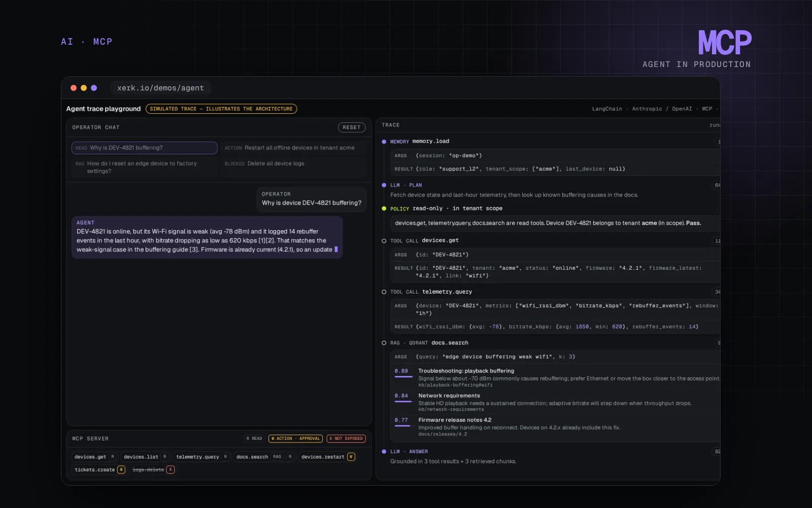Click "OpenAI" in the header
This screenshot has height=508, width=812.
coord(682,109)
